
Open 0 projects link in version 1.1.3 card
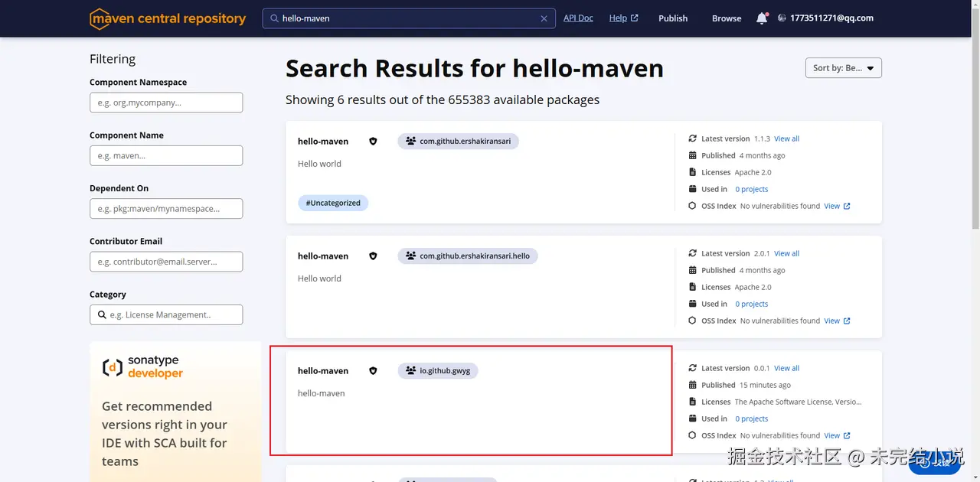tap(751, 189)
